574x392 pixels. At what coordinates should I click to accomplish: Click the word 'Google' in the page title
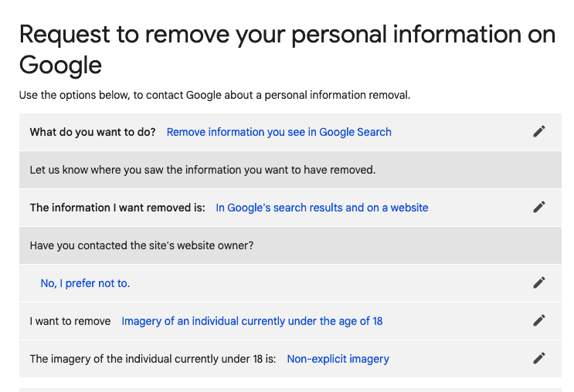[60, 65]
